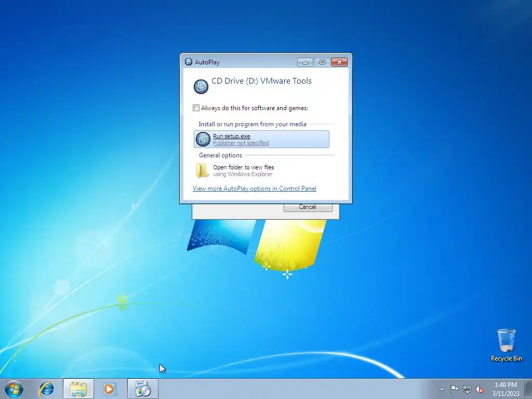
Task: Maximize the AutoPlay window
Action: click(x=322, y=62)
